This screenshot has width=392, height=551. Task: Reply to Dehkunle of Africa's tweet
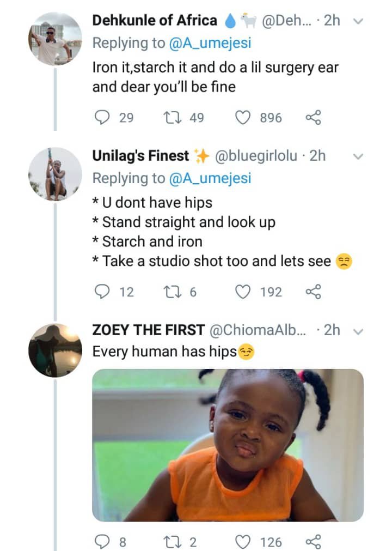click(103, 117)
